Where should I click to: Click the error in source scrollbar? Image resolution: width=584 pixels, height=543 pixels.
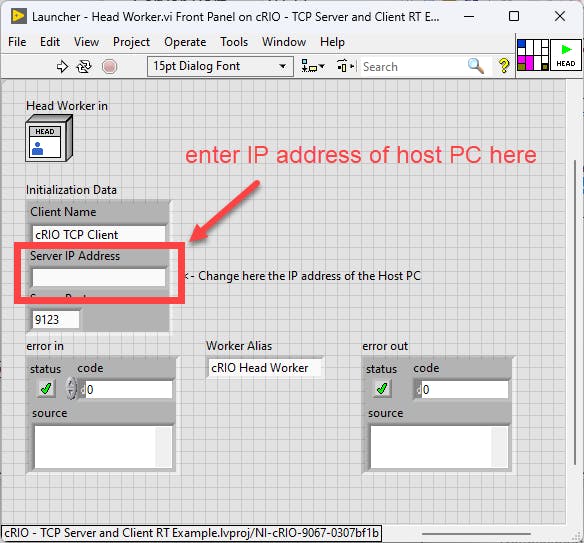[164, 447]
